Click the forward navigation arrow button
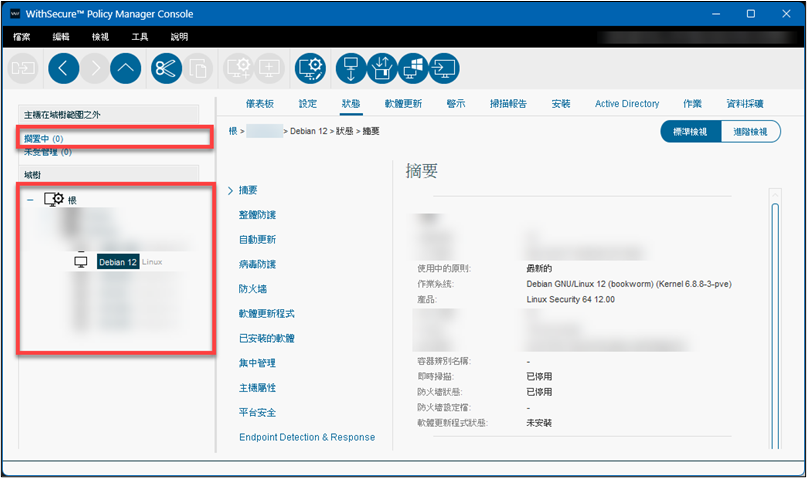The width and height of the screenshot is (807, 478). 95,68
